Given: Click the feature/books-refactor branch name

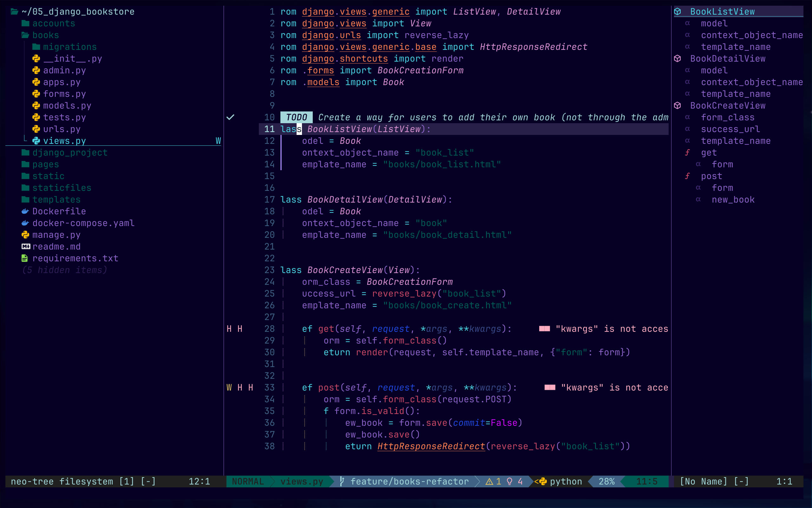Looking at the screenshot, I should (x=409, y=481).
